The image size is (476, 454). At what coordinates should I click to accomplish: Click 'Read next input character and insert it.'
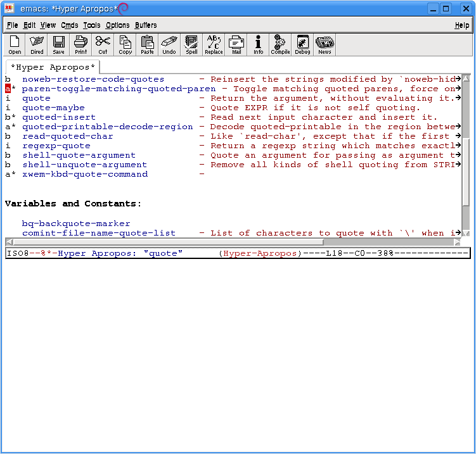point(324,117)
